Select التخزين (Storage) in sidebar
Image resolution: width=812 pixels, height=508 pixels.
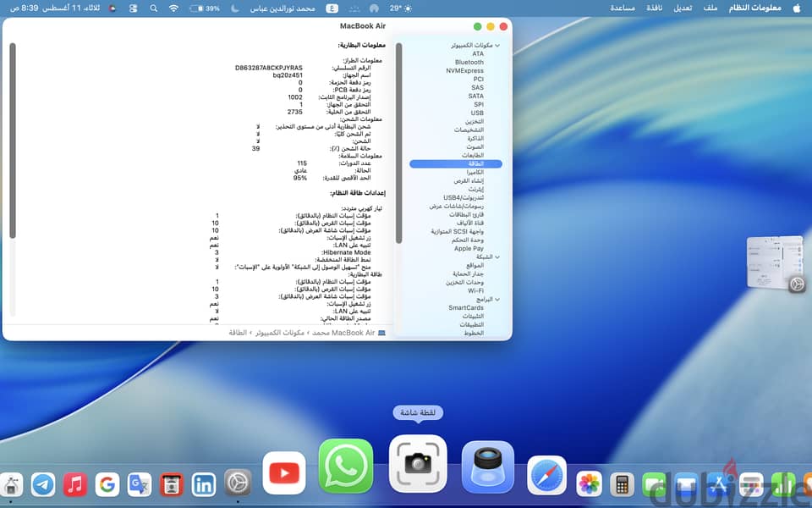point(475,121)
